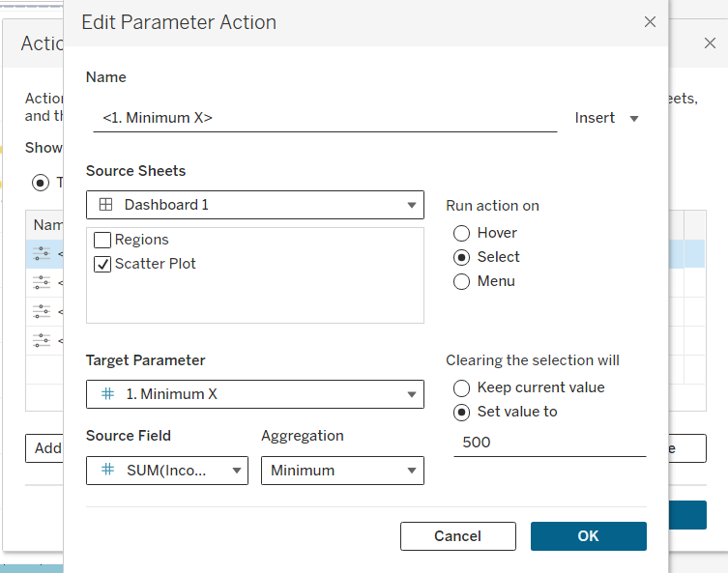This screenshot has width=728, height=573.
Task: Click the action Name text field
Action: [x=325, y=118]
